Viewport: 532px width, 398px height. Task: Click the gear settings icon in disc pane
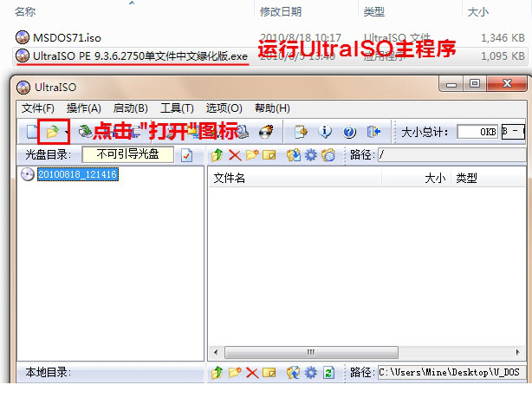tap(311, 155)
